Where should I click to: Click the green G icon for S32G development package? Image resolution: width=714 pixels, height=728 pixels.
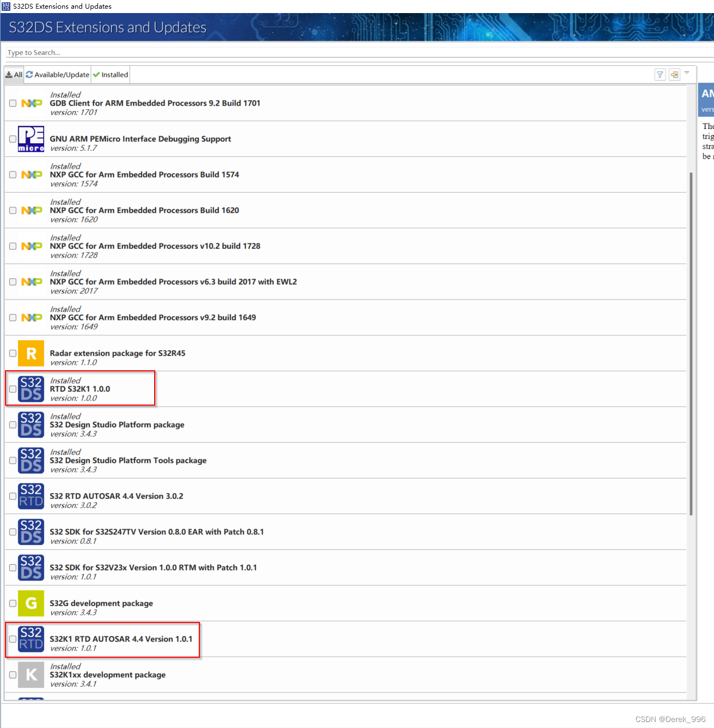coord(31,603)
